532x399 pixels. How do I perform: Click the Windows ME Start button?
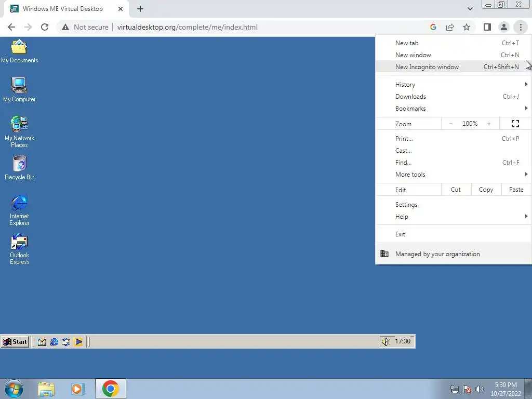15,342
